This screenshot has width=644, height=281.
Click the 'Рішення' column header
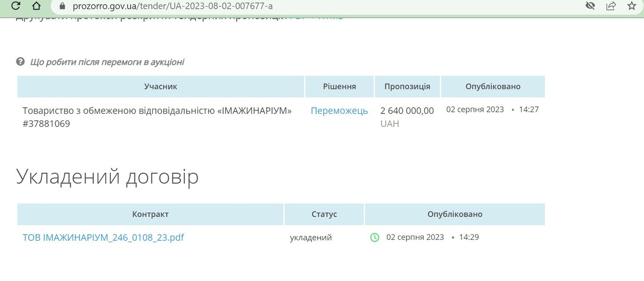(x=339, y=87)
